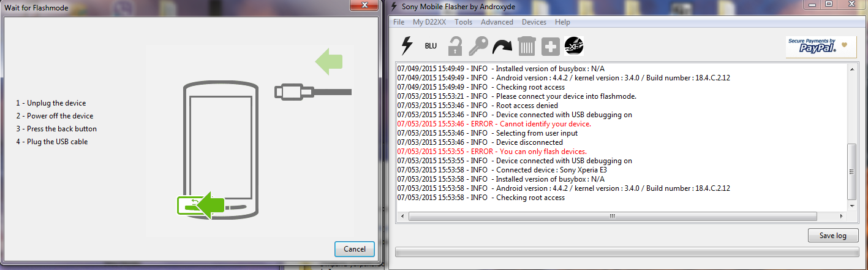This screenshot has width=868, height=270.
Task: Open the Tools menu
Action: click(x=463, y=22)
